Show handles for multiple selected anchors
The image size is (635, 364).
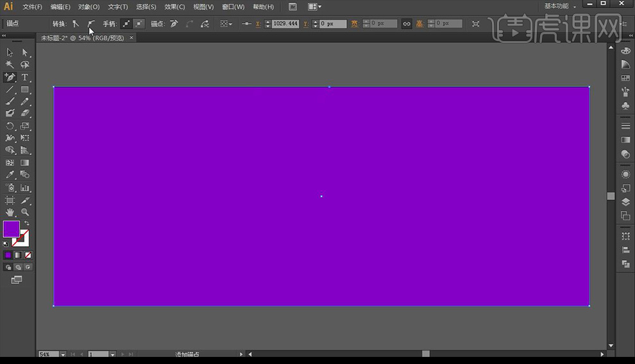coord(126,24)
